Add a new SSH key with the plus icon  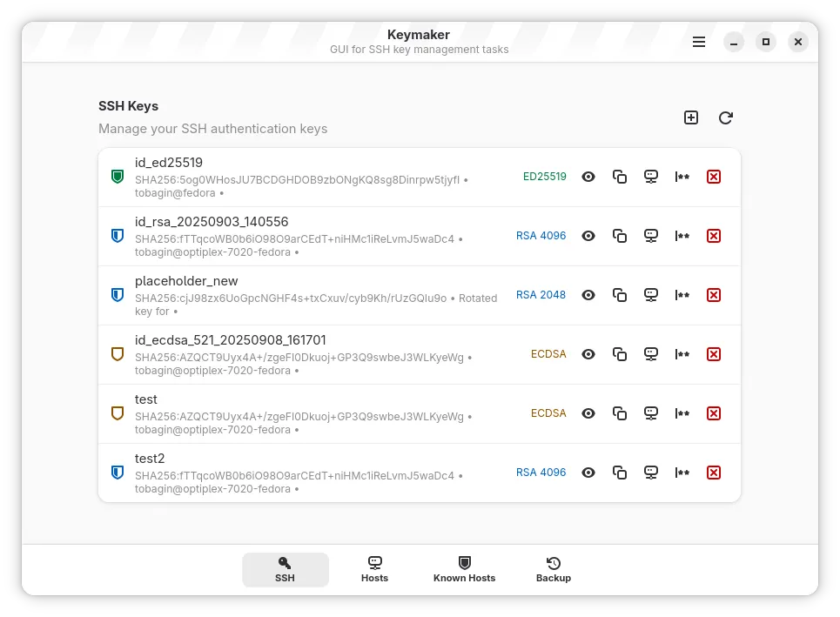click(x=691, y=117)
